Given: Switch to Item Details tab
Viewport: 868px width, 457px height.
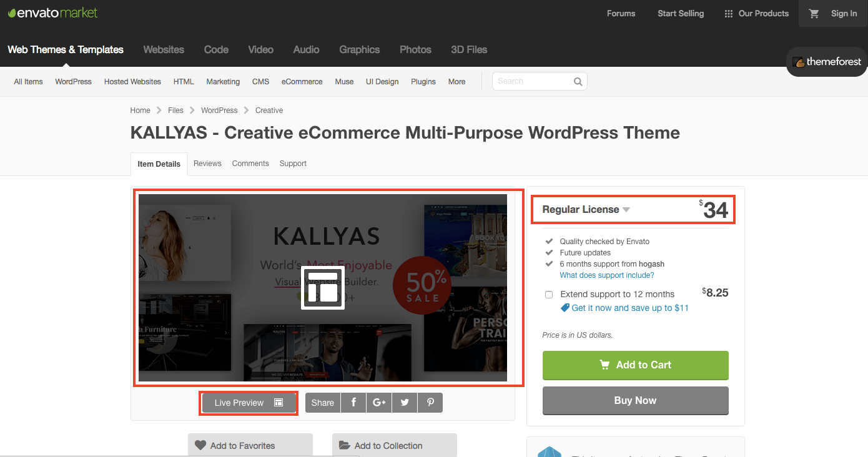Looking at the screenshot, I should point(159,164).
